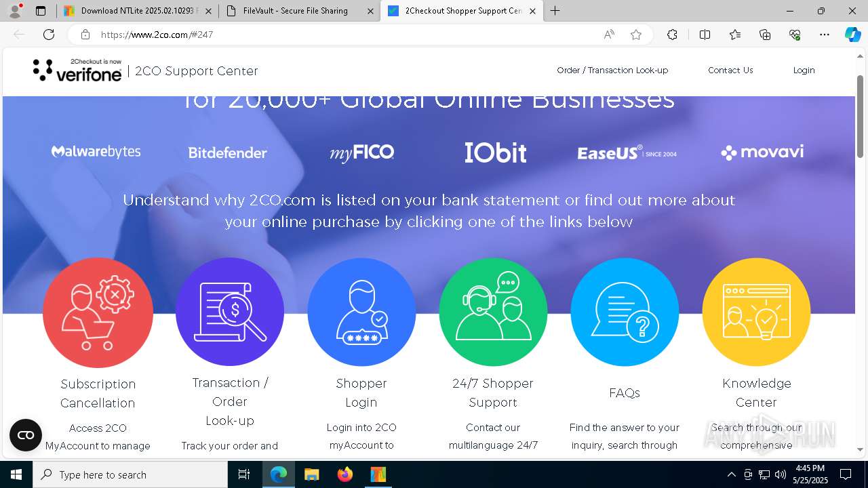Click the Bitdefender logo
This screenshot has width=868, height=488.
coord(228,152)
